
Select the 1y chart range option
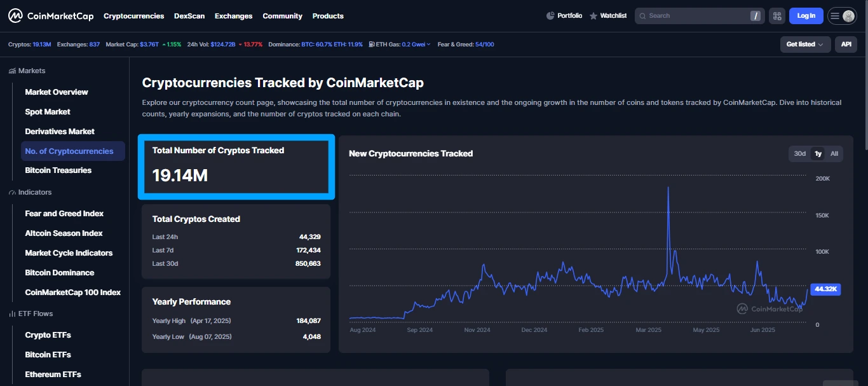pos(818,153)
